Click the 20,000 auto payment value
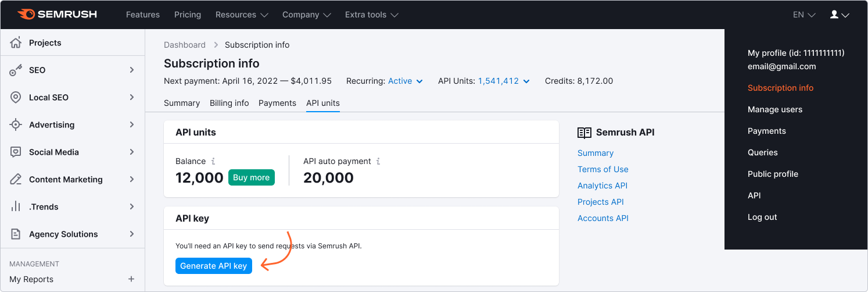The height and width of the screenshot is (292, 868). pyautogui.click(x=328, y=177)
